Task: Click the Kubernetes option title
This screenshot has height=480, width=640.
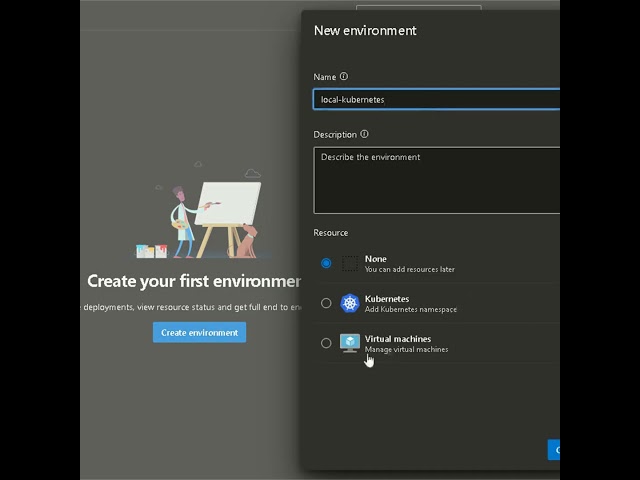Action: click(x=387, y=299)
